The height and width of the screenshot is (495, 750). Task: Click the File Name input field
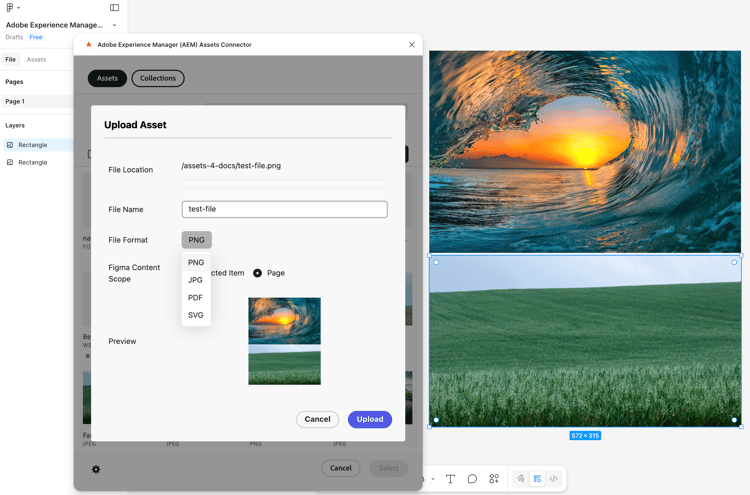click(285, 209)
